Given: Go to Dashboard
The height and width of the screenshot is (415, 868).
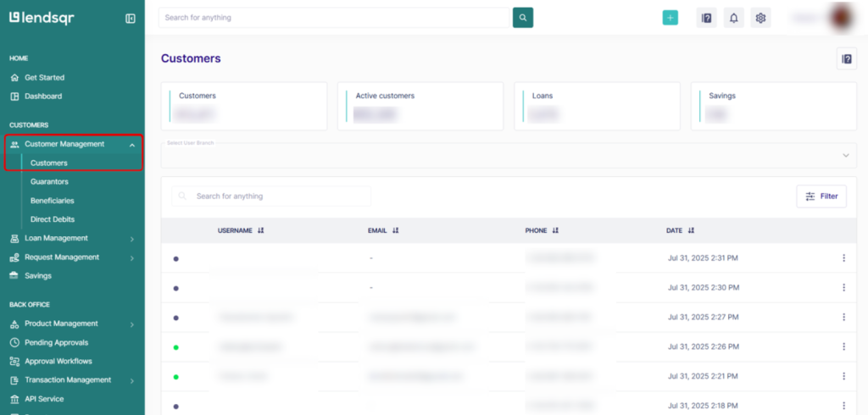Looking at the screenshot, I should tap(43, 97).
